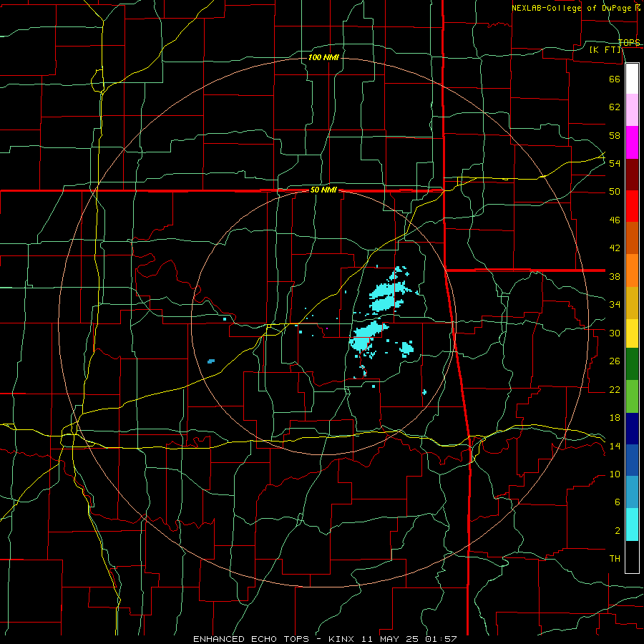The image size is (644, 644).
Task: Click the "TH" legend label
Action: (x=615, y=559)
